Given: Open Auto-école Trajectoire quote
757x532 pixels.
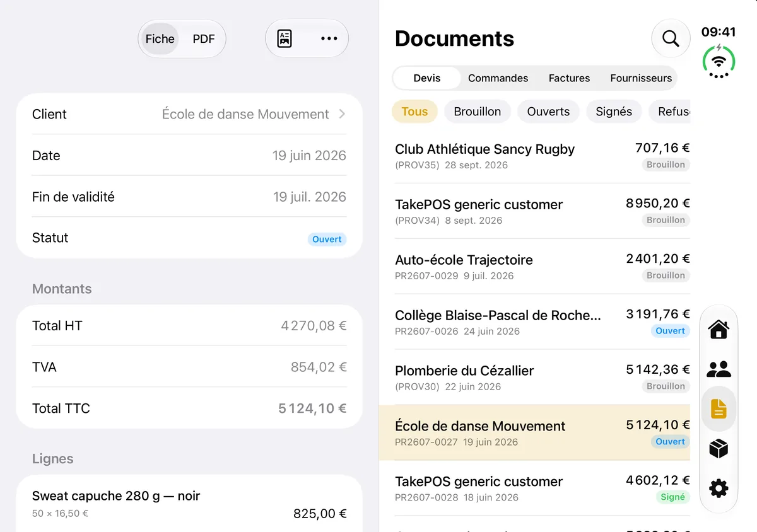Looking at the screenshot, I should coord(543,267).
